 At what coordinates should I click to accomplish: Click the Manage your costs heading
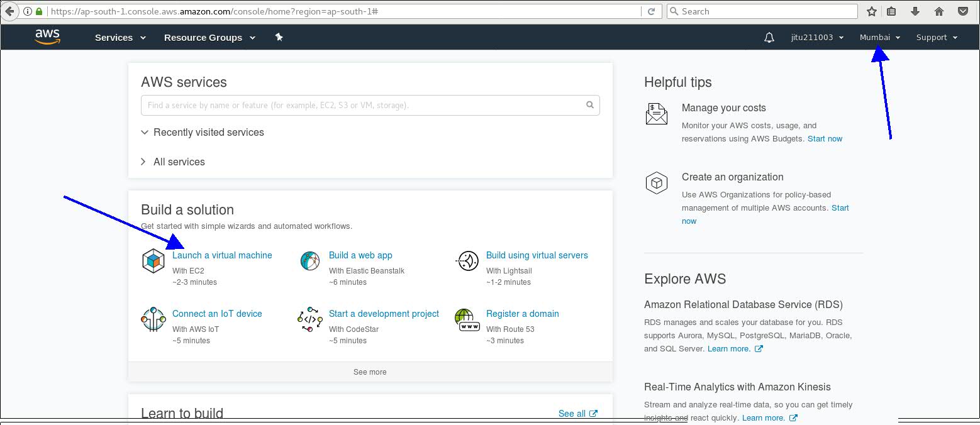pyautogui.click(x=724, y=108)
